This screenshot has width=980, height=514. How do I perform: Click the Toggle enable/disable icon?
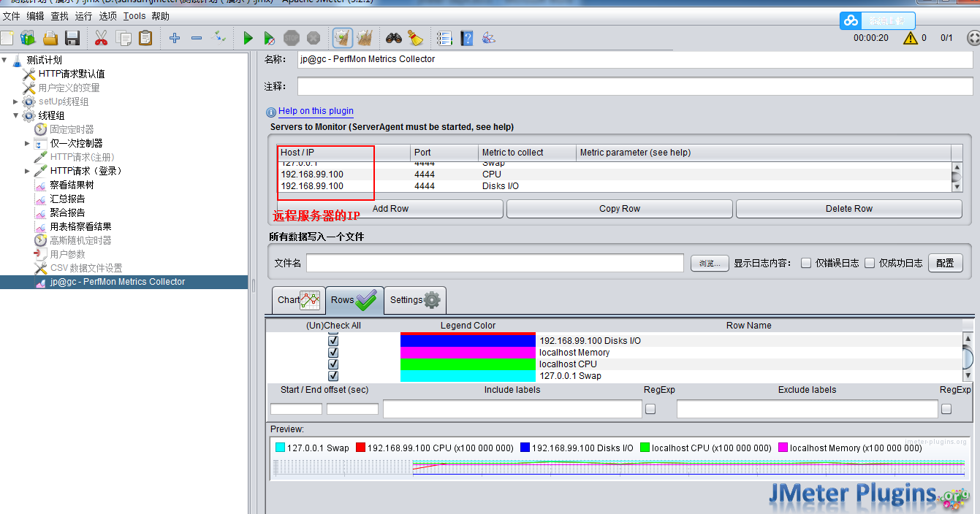click(x=219, y=37)
